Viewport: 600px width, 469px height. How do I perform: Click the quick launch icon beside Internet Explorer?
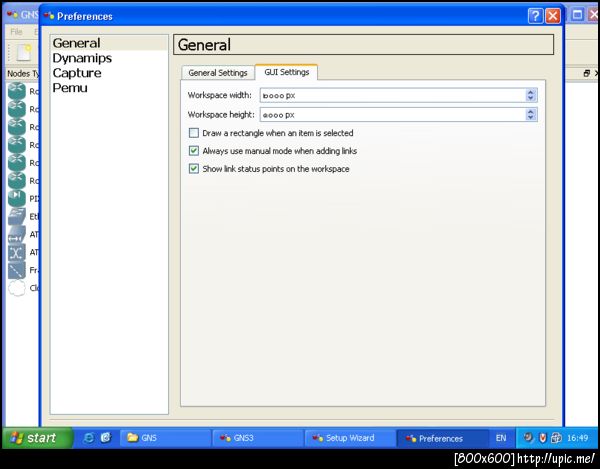[106, 438]
